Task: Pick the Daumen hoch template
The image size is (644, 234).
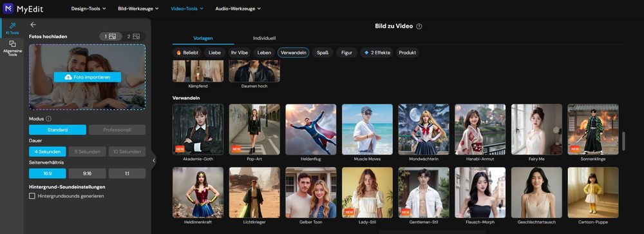Action: click(254, 71)
